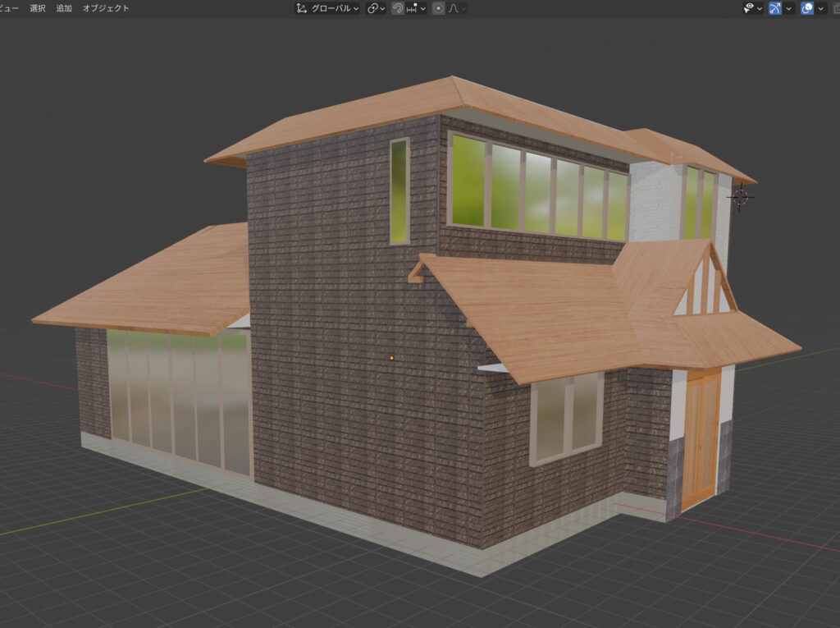Click the 3D cursor crosshair in viewport
This screenshot has height=628, width=840.
point(740,196)
